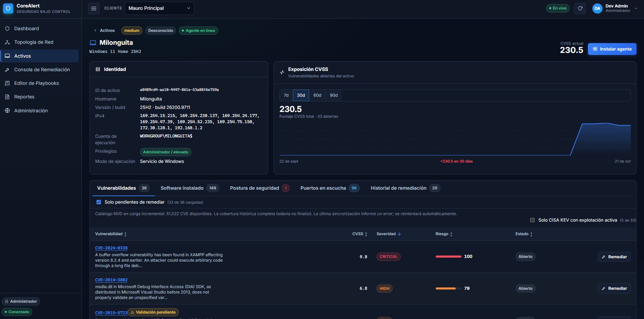
Task: Switch to the Software instalado tab
Action: (x=190, y=188)
